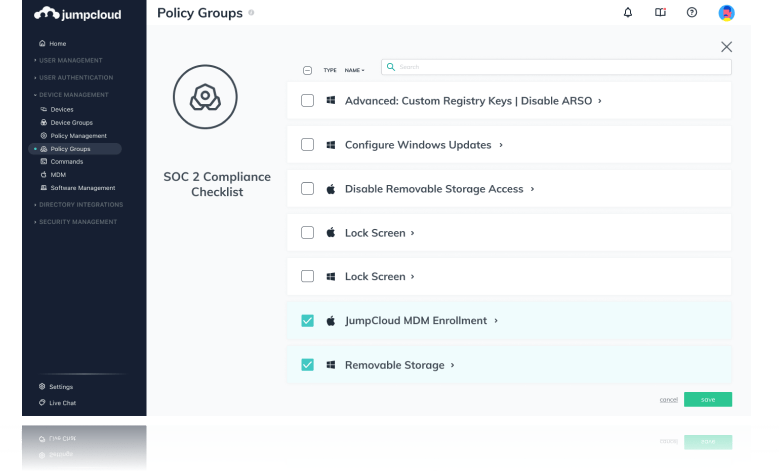Open Commands in the sidebar

[61, 161]
